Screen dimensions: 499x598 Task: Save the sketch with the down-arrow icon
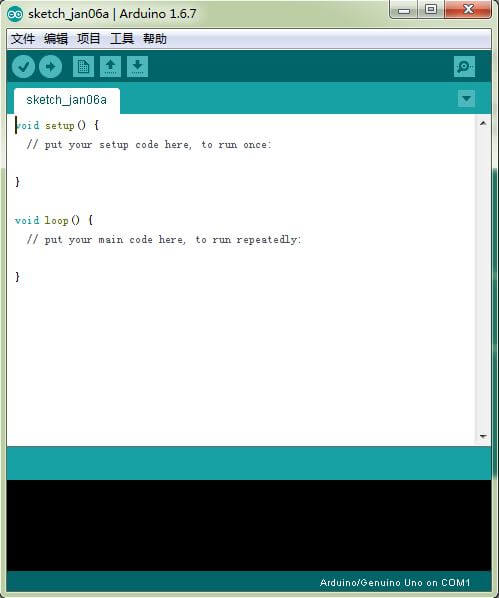137,67
